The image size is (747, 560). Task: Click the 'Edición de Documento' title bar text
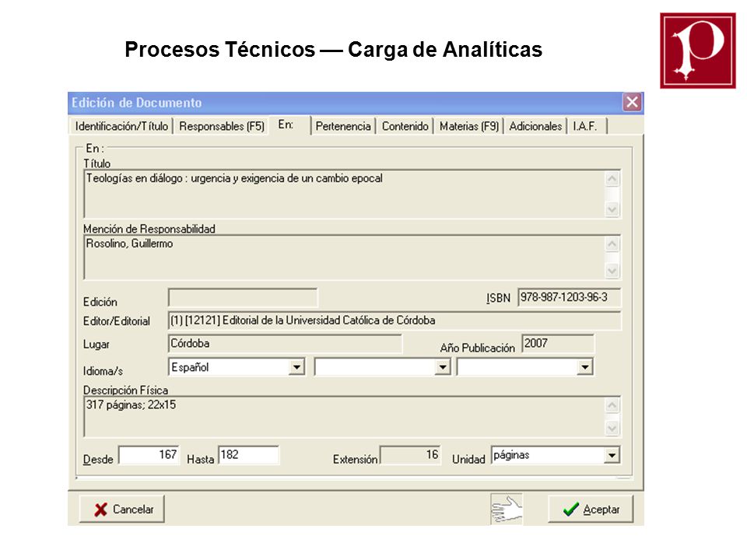137,103
